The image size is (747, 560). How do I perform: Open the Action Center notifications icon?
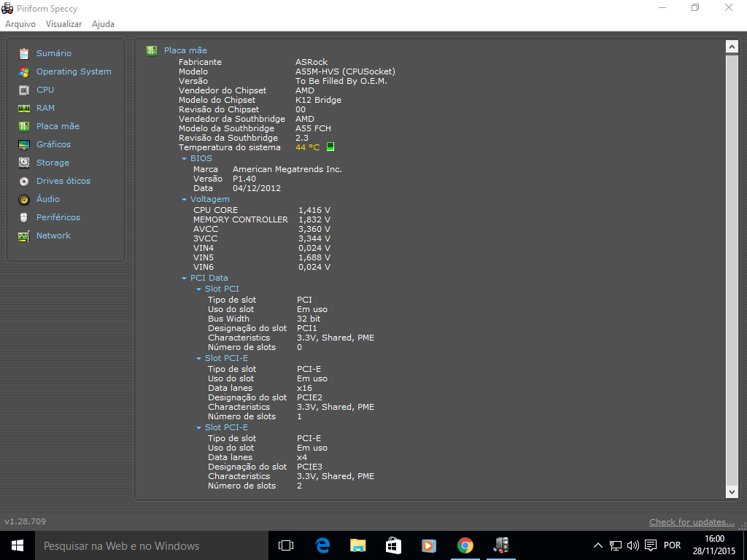651,545
